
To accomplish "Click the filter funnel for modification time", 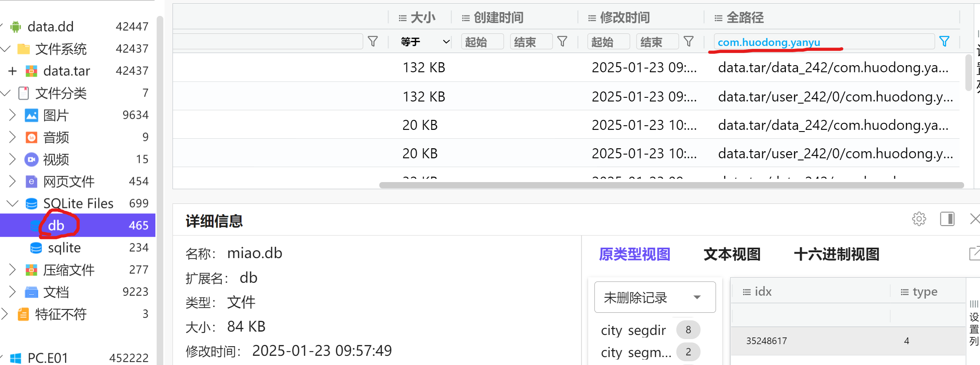I will (x=688, y=41).
